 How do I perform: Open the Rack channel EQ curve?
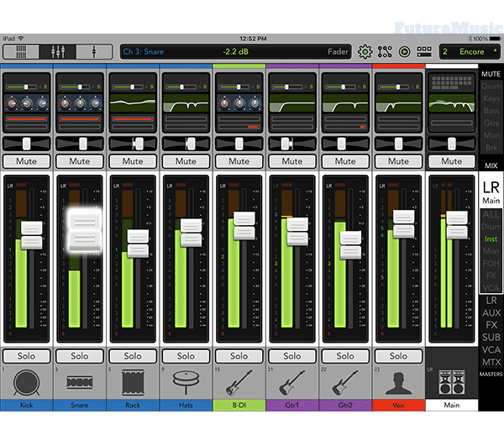pyautogui.click(x=133, y=102)
